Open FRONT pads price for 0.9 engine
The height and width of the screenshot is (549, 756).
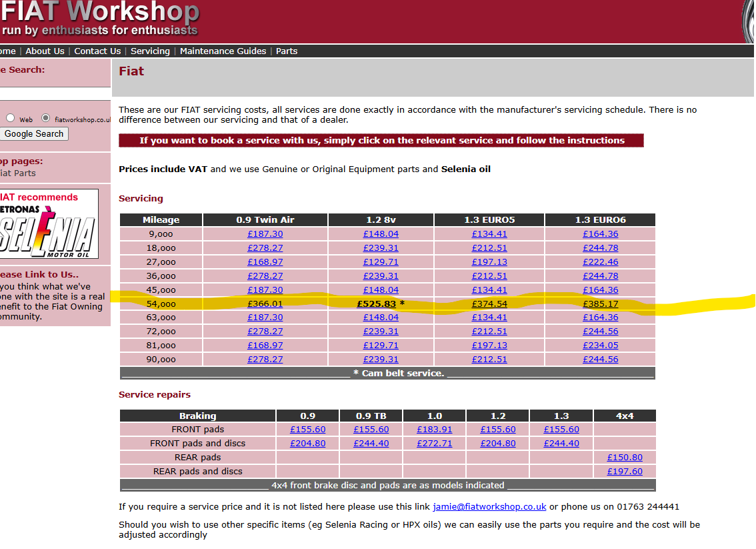(307, 430)
